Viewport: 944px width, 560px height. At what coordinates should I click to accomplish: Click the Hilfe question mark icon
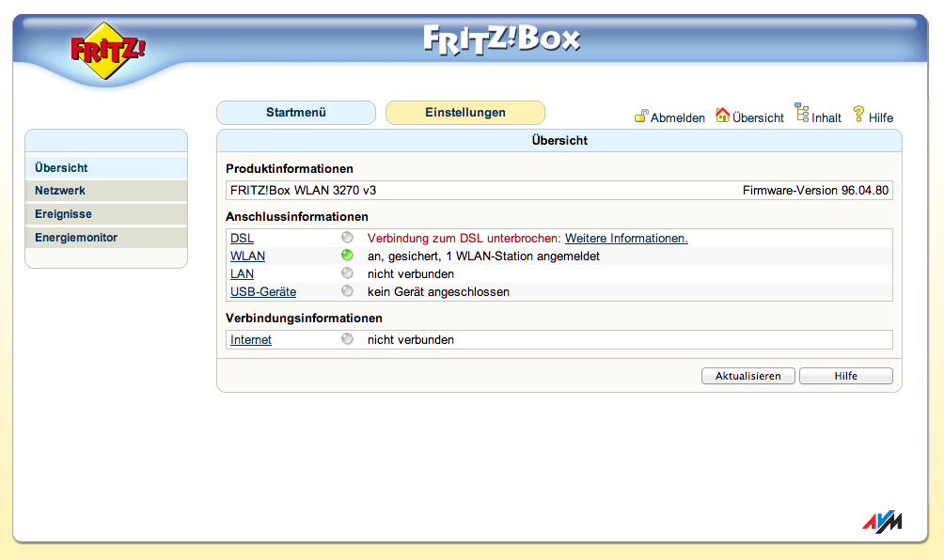[x=858, y=114]
